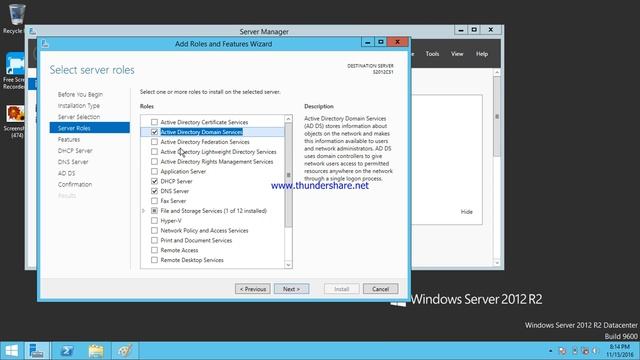Uncheck Active Directory Domain Services
Screen dimensions: 640x360
[154, 132]
